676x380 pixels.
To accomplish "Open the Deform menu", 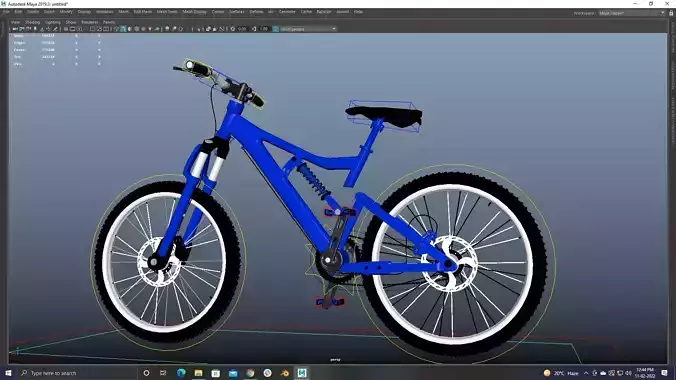I will 256,12.
